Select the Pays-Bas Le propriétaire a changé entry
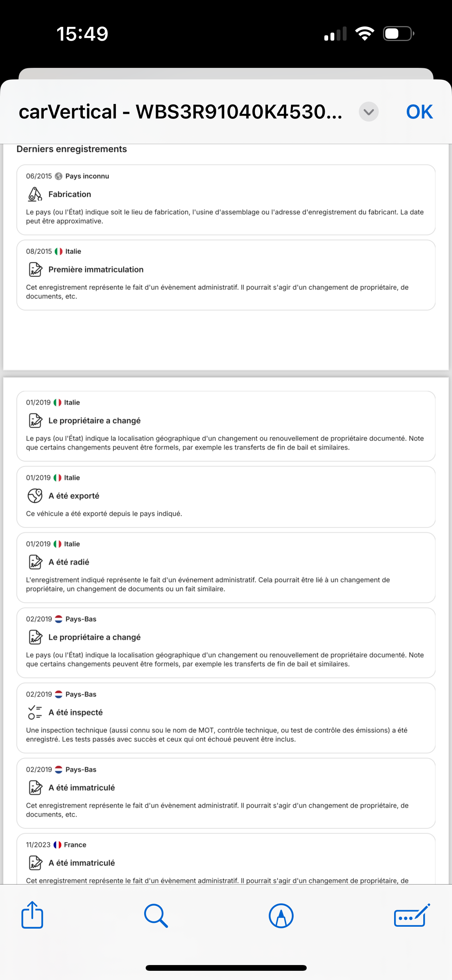The height and width of the screenshot is (980, 452). 226,643
